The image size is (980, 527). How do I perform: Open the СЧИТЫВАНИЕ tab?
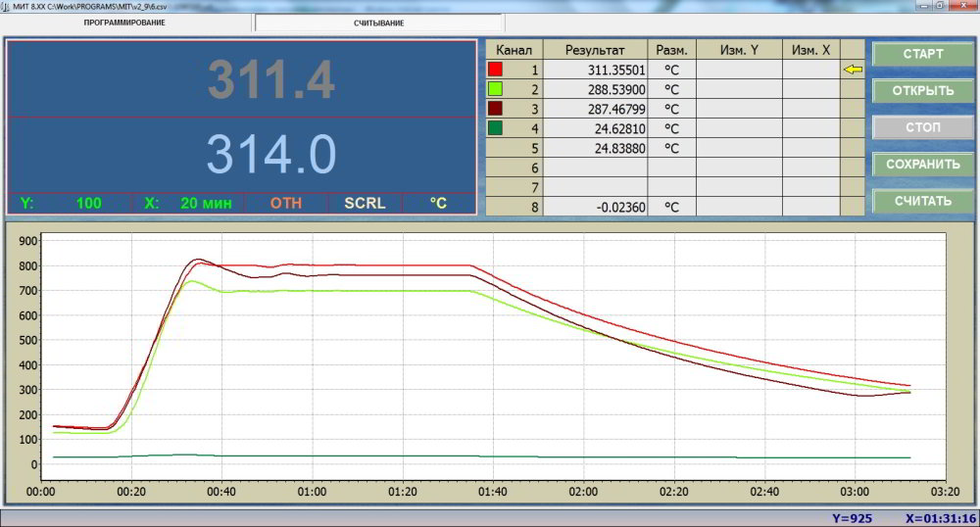pos(379,23)
